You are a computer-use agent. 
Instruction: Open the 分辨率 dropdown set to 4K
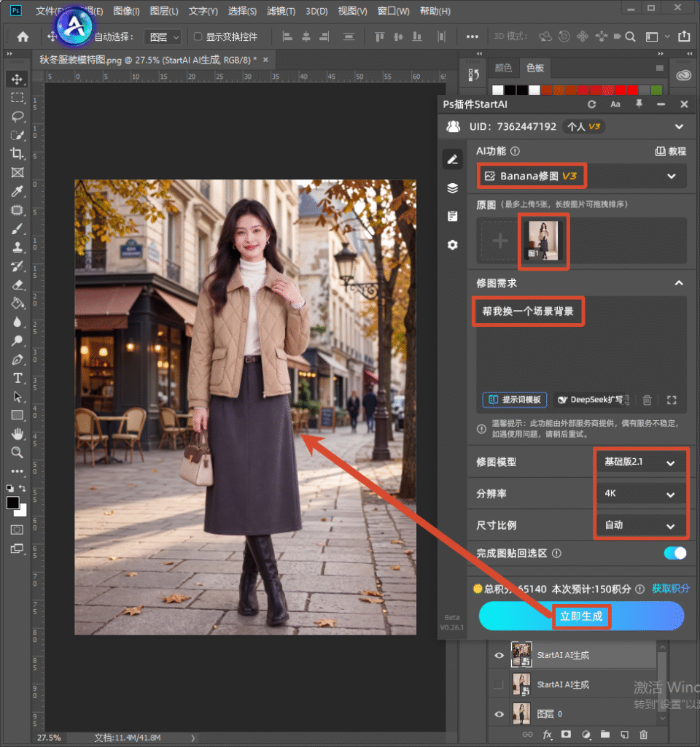pyautogui.click(x=640, y=494)
